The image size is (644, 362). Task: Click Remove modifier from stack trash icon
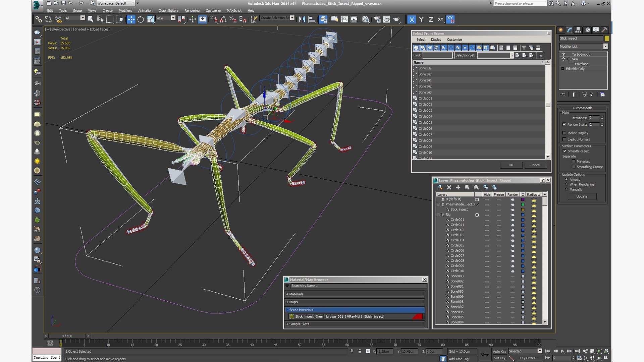[x=591, y=95]
